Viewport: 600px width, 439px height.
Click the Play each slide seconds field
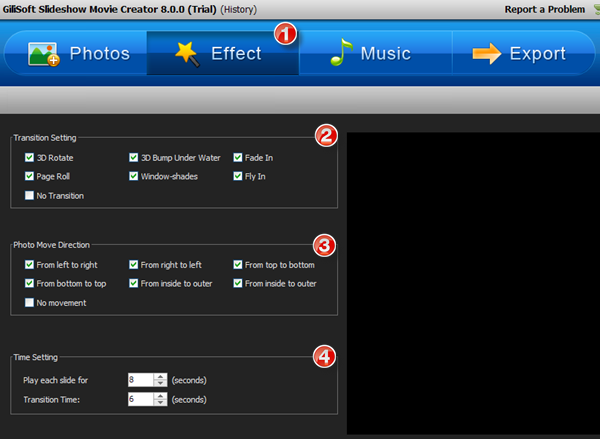[x=140, y=380]
